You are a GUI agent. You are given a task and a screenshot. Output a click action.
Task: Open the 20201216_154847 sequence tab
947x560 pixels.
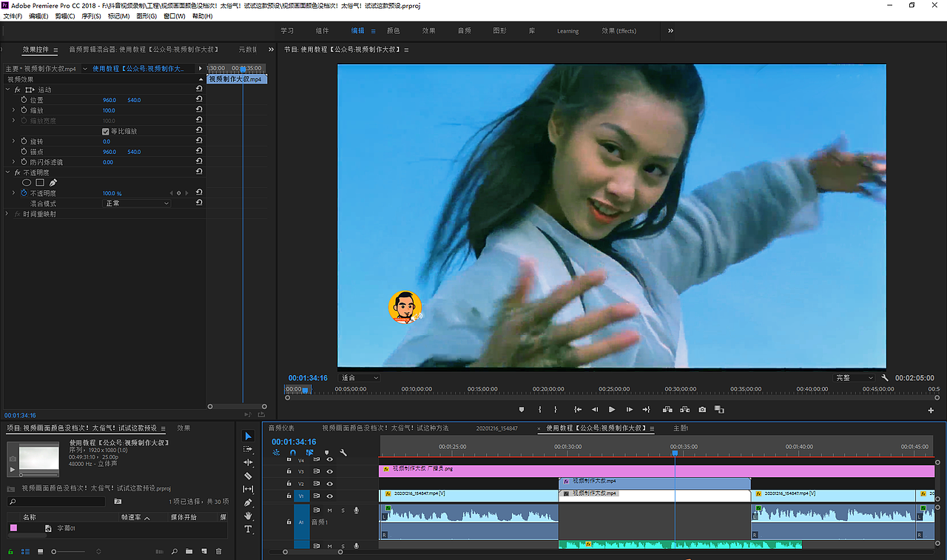tap(497, 428)
